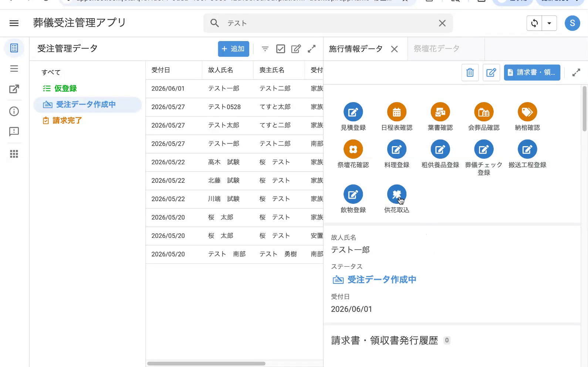The width and height of the screenshot is (588, 367).
Task: Open the user avatar S
Action: (x=572, y=23)
